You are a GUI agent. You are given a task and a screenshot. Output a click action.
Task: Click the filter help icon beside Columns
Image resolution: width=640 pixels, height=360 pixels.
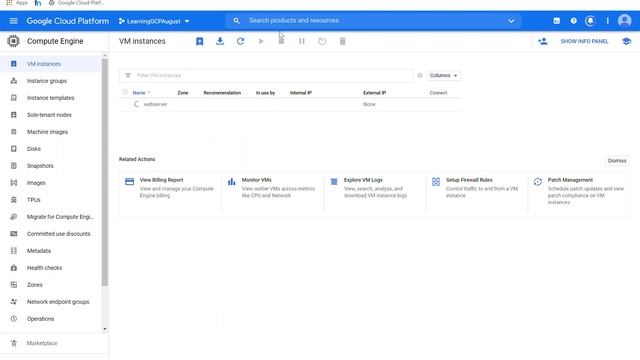pyautogui.click(x=420, y=76)
